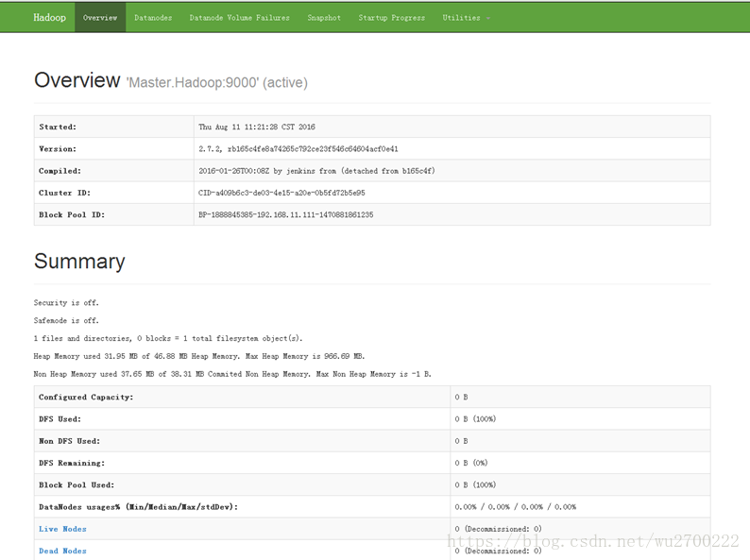Image resolution: width=750 pixels, height=560 pixels.
Task: Select the Block Pool ID value
Action: [x=286, y=214]
